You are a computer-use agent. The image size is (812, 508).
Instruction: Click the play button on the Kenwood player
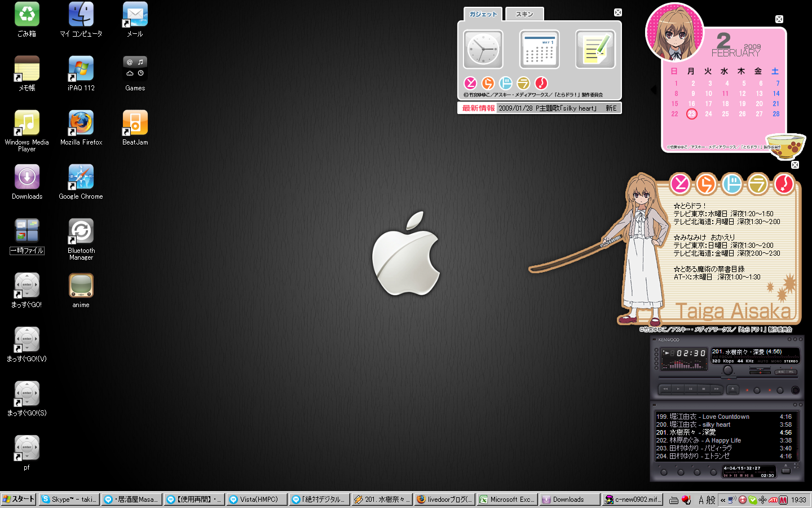point(678,389)
